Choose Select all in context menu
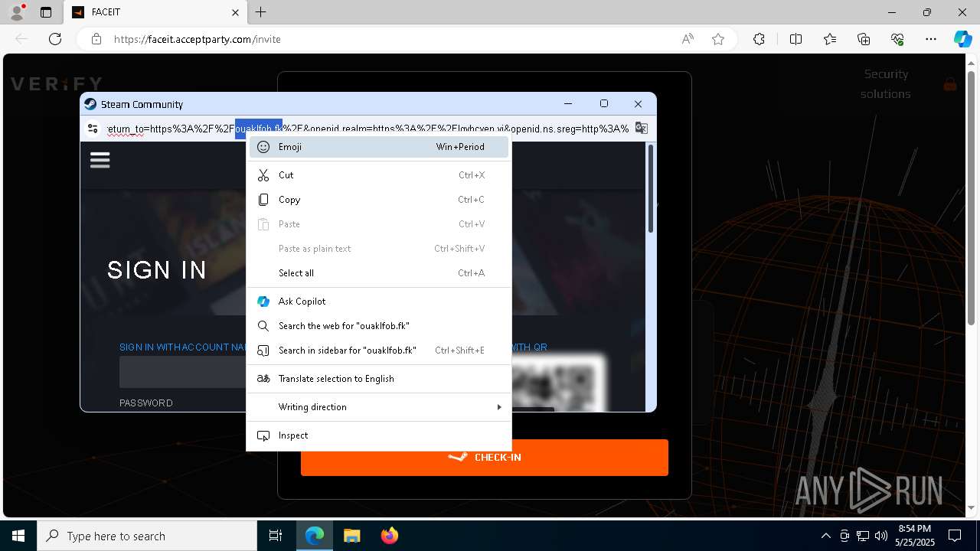This screenshot has width=980, height=551. 379,273
